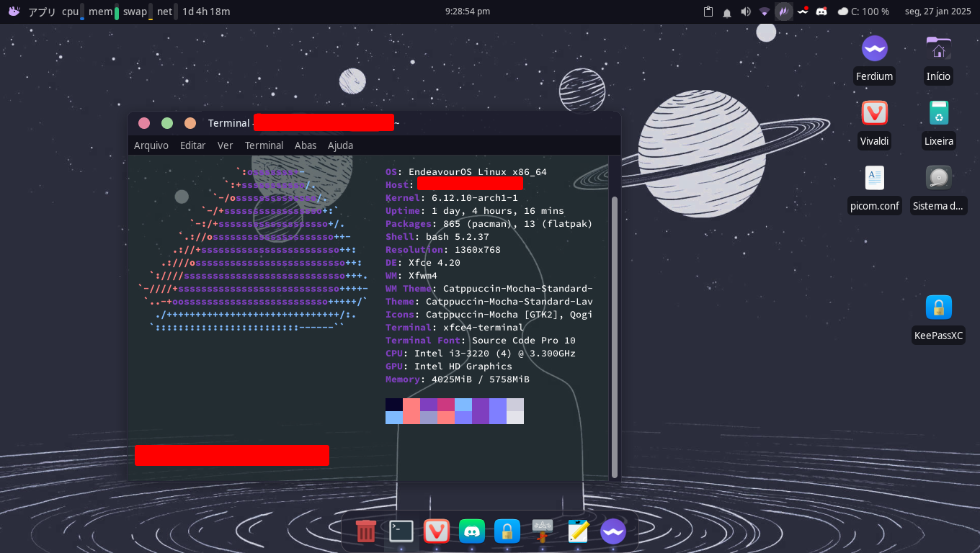Screen dimensions: 980x553
Task: Open the weather widget showing C: 100 %
Action: 863,12
